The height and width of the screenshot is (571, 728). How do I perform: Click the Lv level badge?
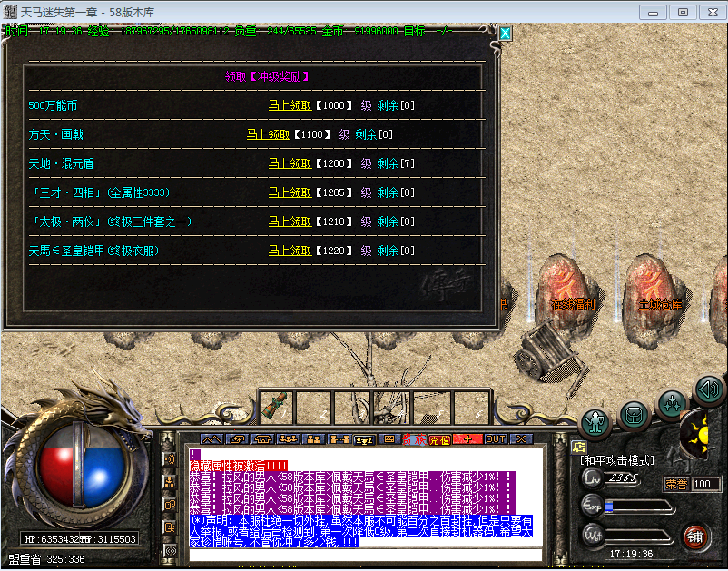point(592,477)
